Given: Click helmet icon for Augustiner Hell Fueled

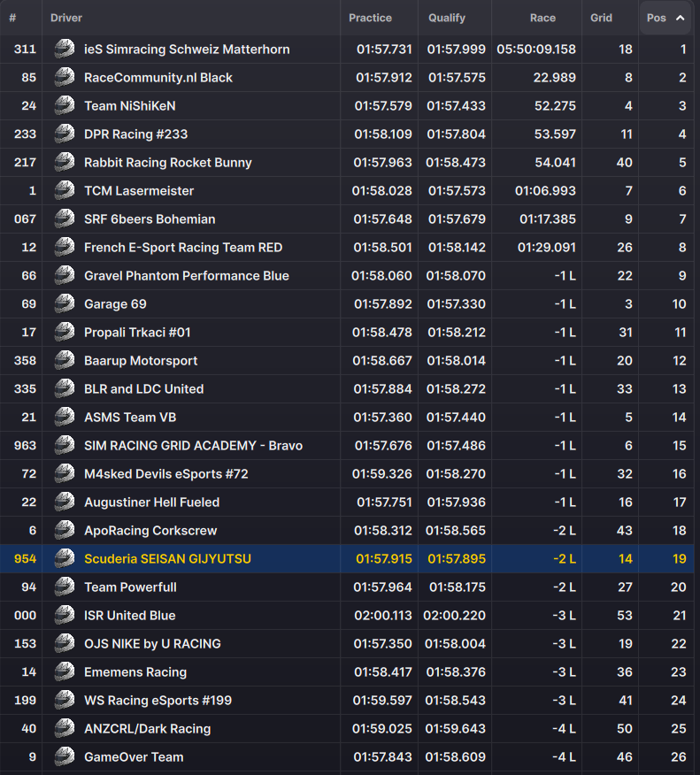Looking at the screenshot, I should click(x=65, y=502).
